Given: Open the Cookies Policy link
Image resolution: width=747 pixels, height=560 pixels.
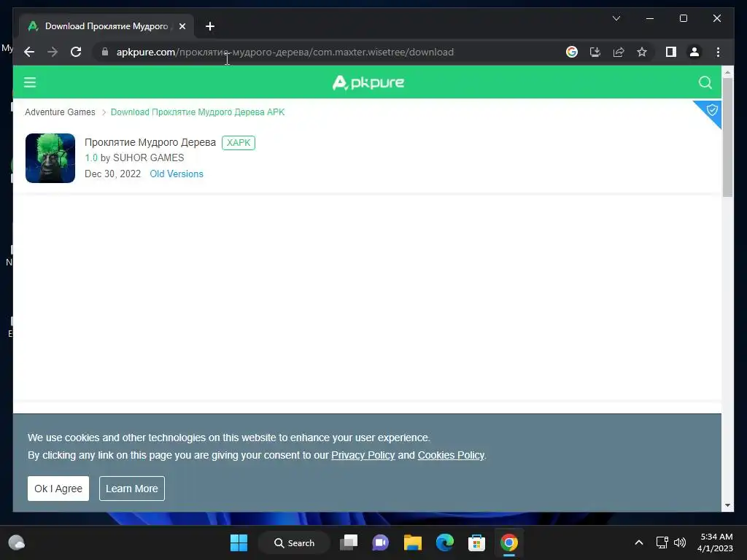Looking at the screenshot, I should click(x=451, y=455).
